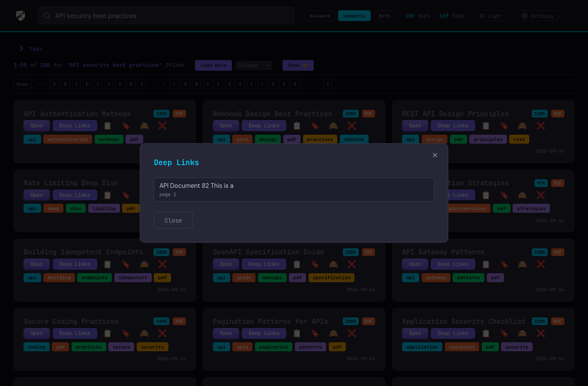Copy the API Authentication Methods card via clipboard icon
This screenshot has width=588, height=386.
click(x=108, y=126)
